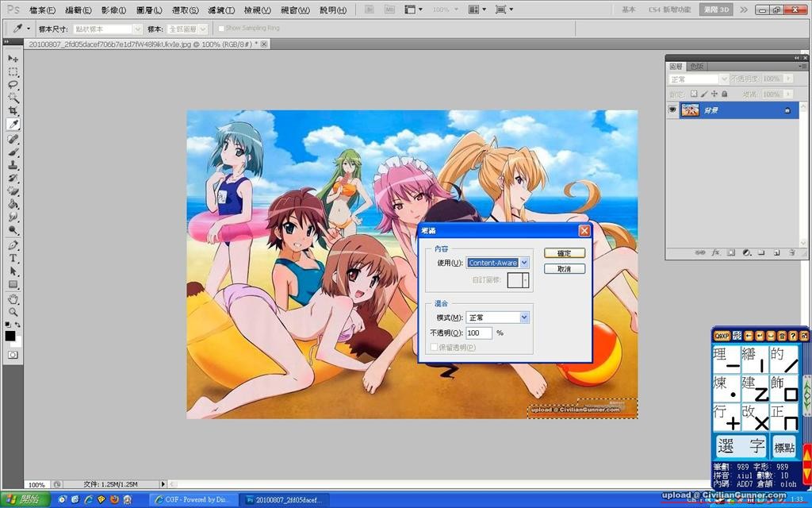Select the Move tool in the toolbox
This screenshot has height=508, width=812.
tap(13, 59)
